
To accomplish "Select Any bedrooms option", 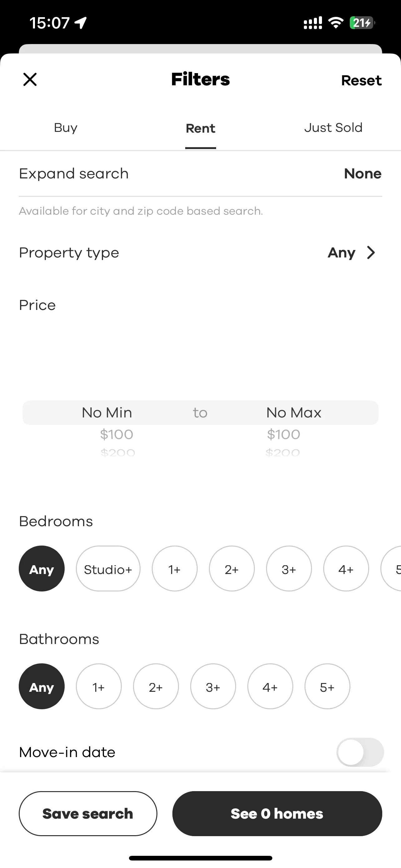I will point(42,569).
